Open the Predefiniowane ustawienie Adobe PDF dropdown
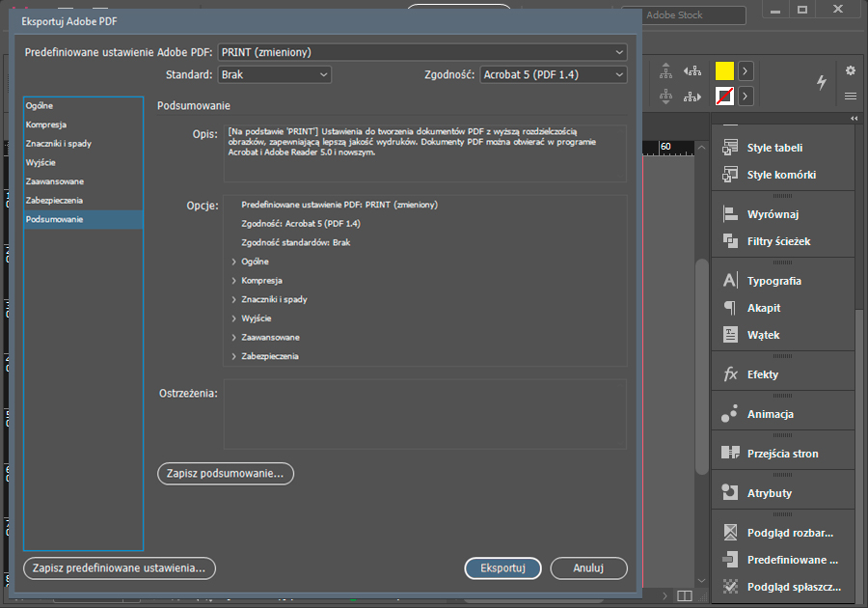868x608 pixels. 422,52
